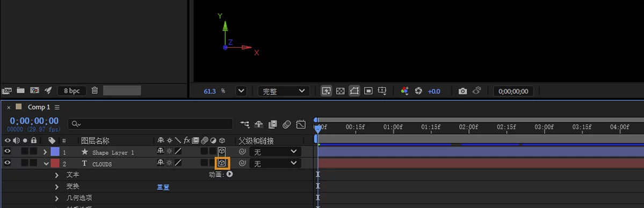
Task: Expand Shape Layer 1 properties
Action: (x=45, y=152)
